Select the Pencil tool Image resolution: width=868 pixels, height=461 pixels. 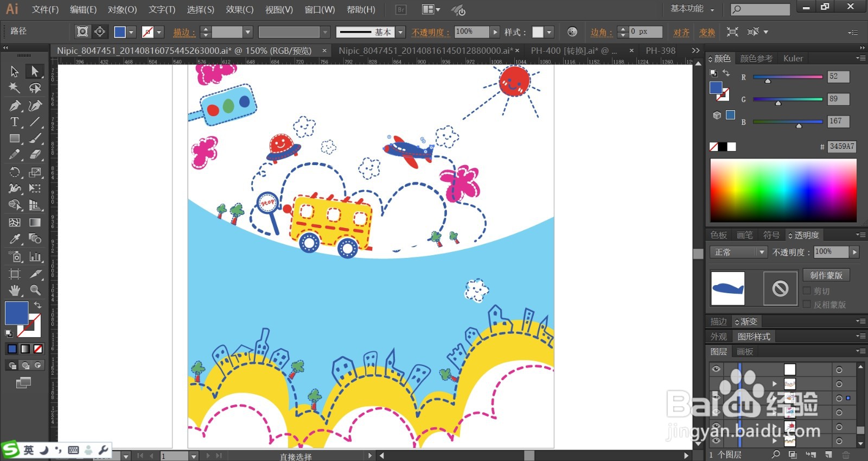(15, 155)
